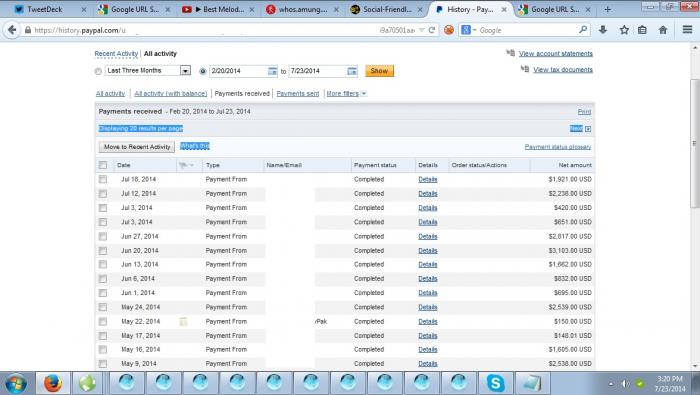
Task: Click the volume icon in the system tray
Action: point(625,384)
